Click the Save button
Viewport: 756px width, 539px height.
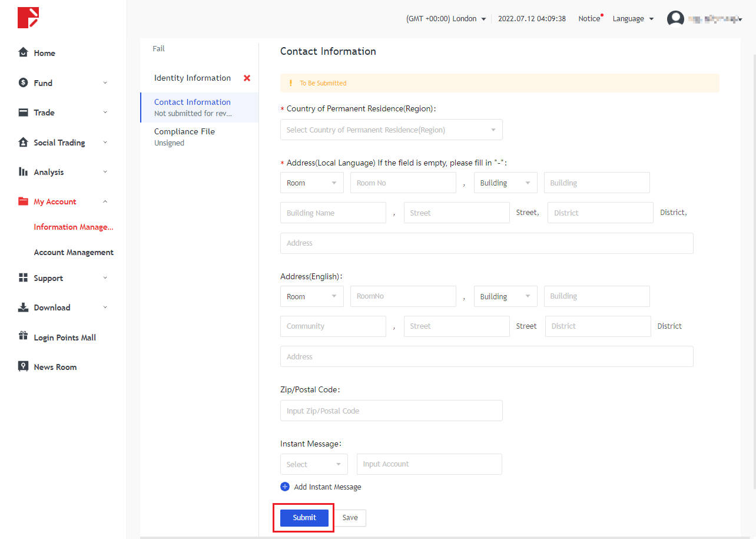tap(350, 518)
